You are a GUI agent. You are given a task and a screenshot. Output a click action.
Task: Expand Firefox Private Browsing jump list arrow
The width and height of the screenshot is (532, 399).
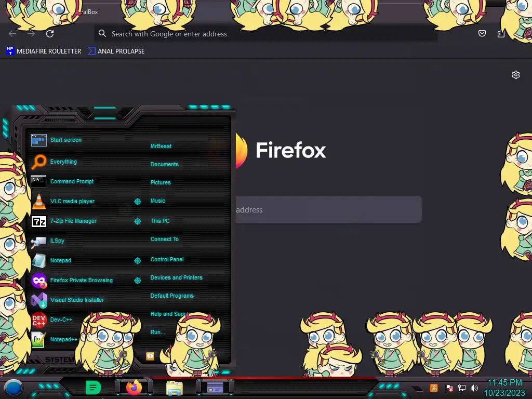pos(137,280)
